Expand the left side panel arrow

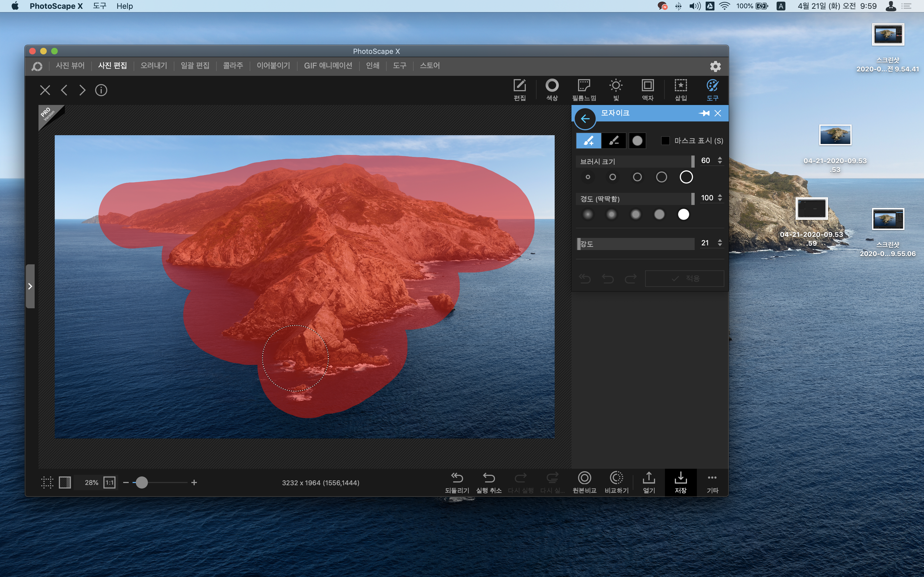[x=30, y=286]
